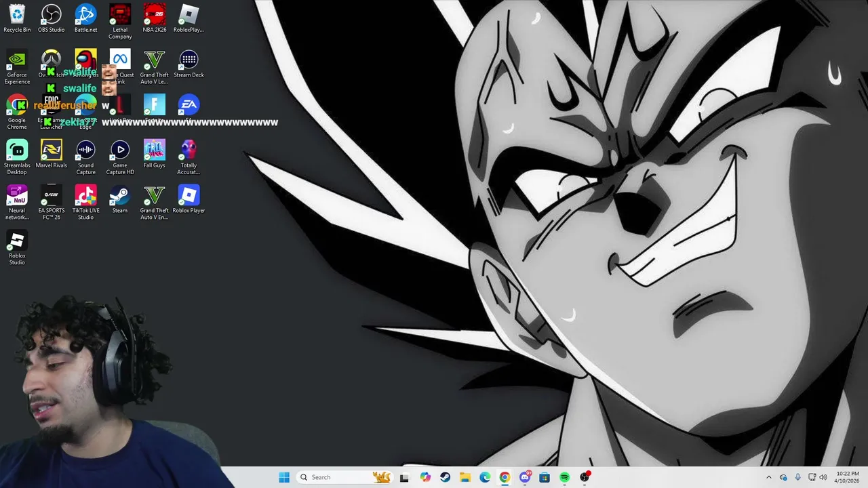
Task: Launch OBS Studio from the desktop
Action: click(x=52, y=18)
